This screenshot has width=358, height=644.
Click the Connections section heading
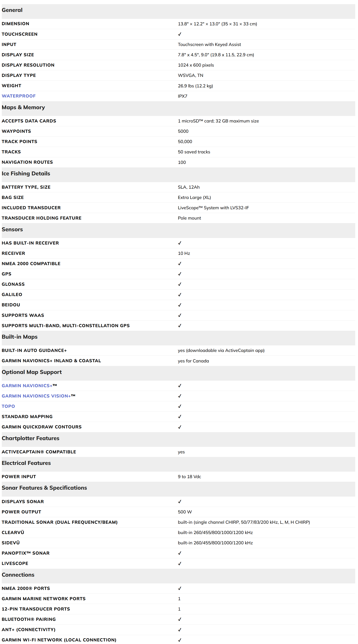pyautogui.click(x=18, y=575)
